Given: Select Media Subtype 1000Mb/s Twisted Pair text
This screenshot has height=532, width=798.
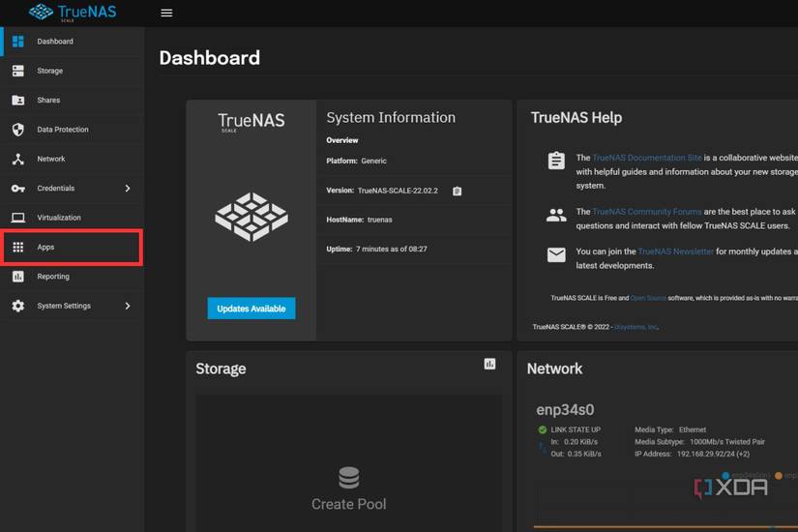Looking at the screenshot, I should click(699, 442).
